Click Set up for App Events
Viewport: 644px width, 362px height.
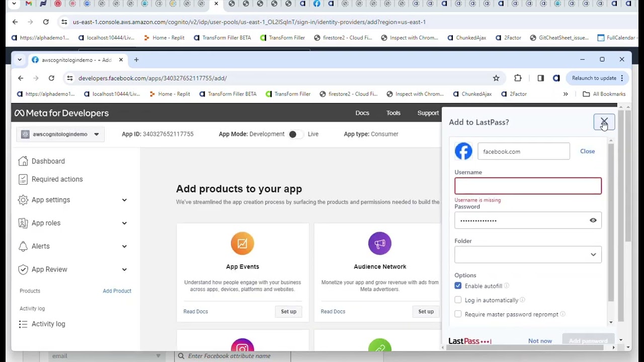click(x=288, y=311)
